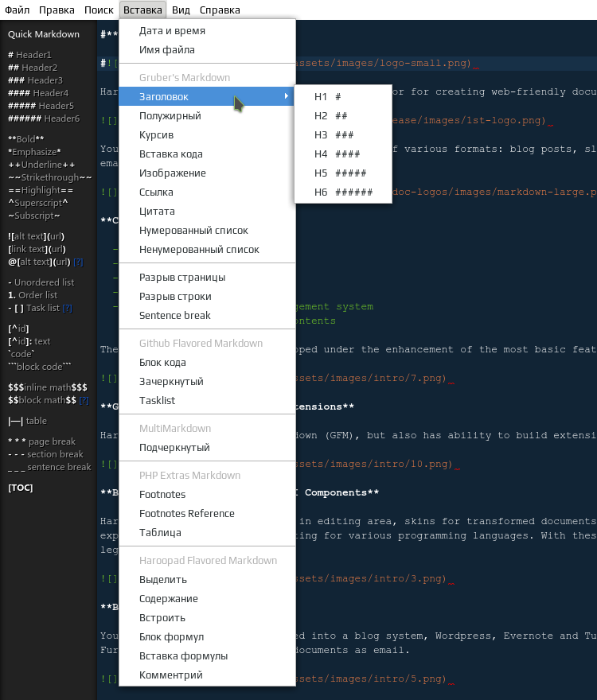Click [TOC] in the Quick Markdown sidebar
Viewport: 597px width, 700px height.
pos(21,488)
